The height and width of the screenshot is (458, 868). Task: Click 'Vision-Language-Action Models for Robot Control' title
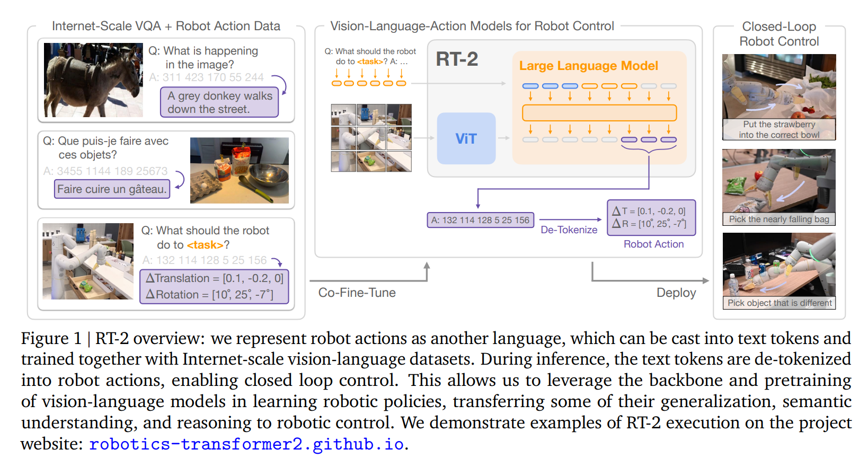pos(472,26)
